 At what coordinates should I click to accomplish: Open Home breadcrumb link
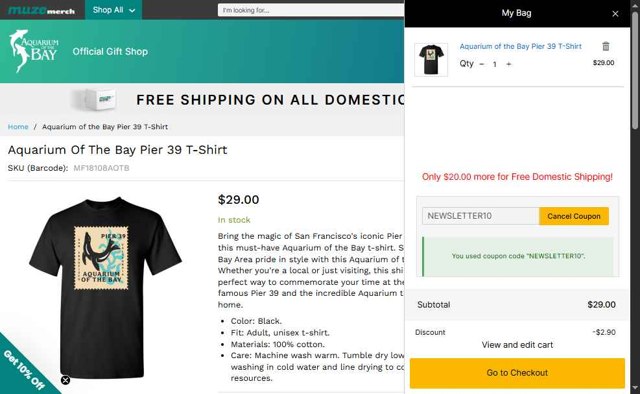coord(18,127)
